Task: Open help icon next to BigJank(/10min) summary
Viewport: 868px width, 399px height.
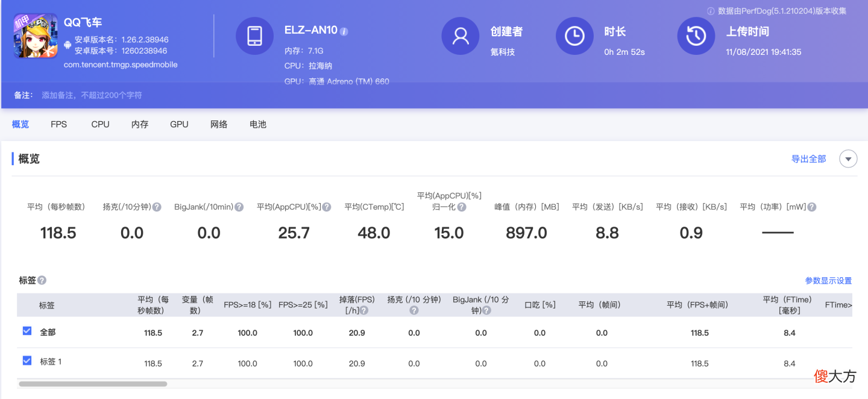Action: pyautogui.click(x=239, y=207)
